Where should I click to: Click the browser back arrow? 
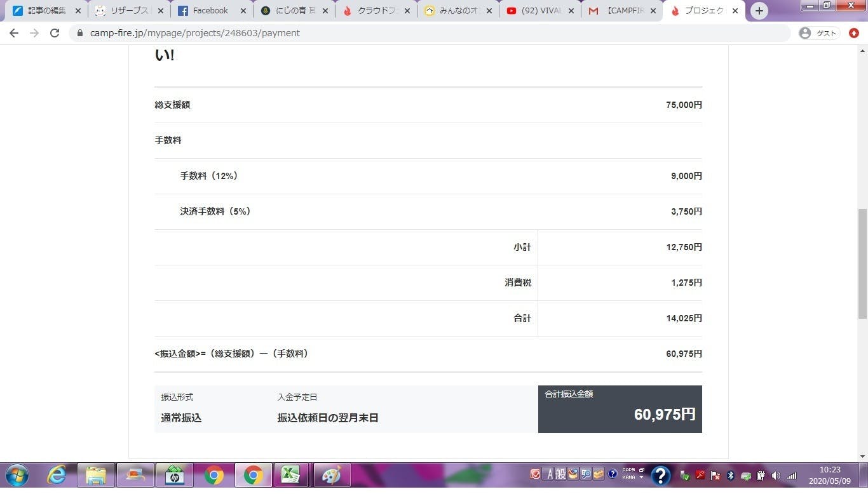point(13,33)
